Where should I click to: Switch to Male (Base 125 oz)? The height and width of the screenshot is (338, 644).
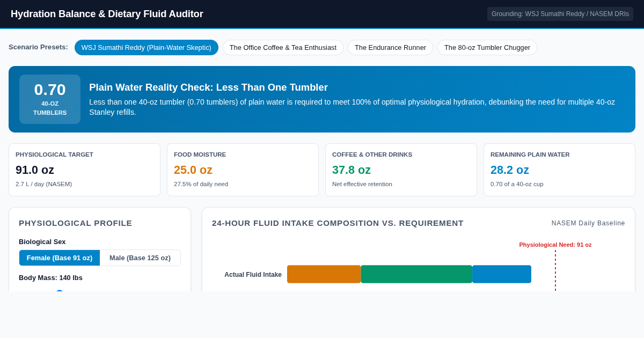(x=140, y=258)
